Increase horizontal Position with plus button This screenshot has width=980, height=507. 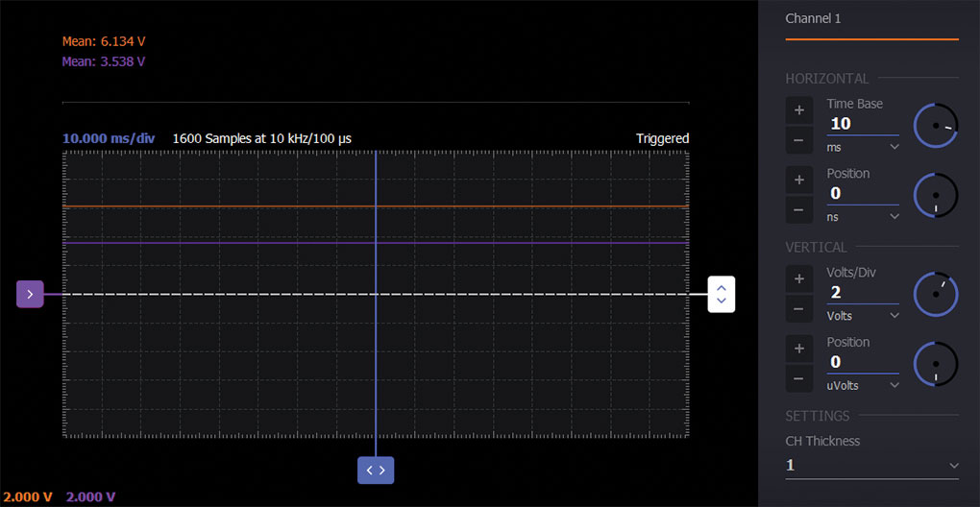pyautogui.click(x=798, y=180)
